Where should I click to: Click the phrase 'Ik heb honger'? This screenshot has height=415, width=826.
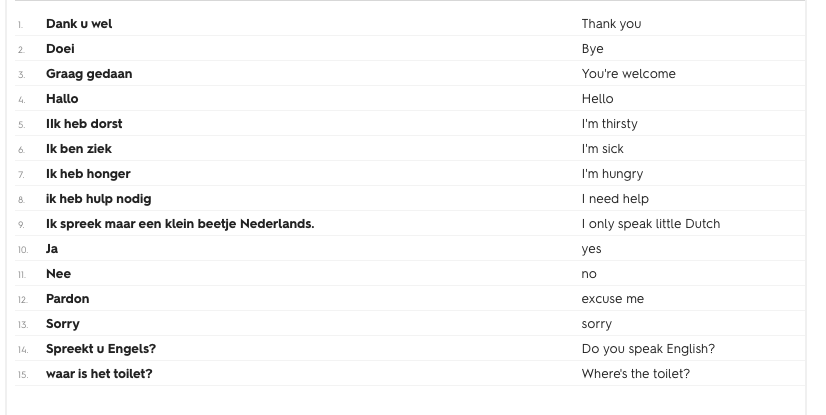tap(88, 173)
